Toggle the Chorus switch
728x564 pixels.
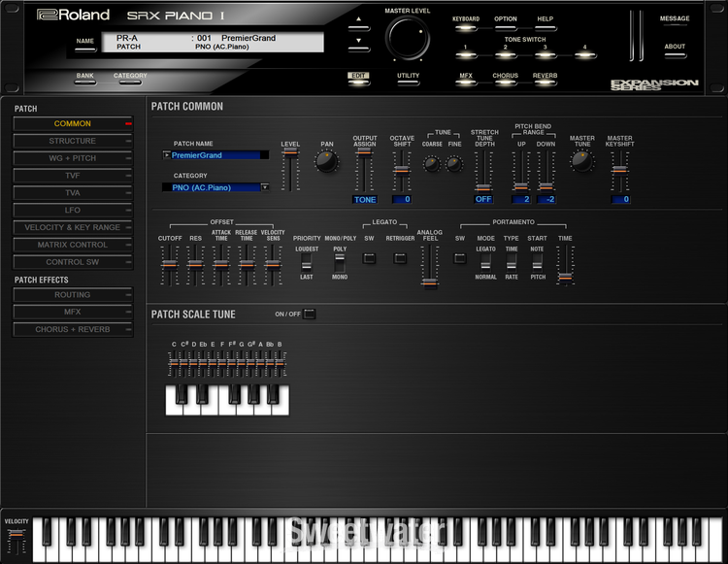[x=505, y=83]
